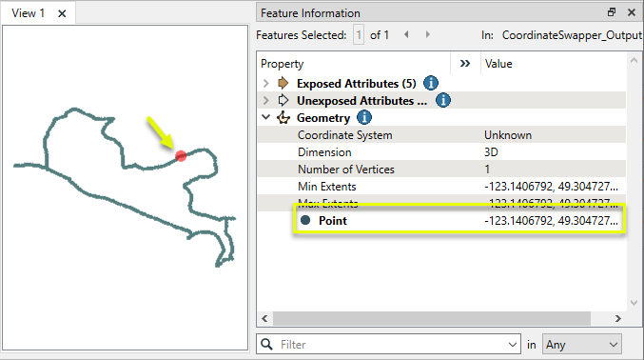Click the info icon next to Geometry
Viewport: 644px width, 360px height.
364,117
